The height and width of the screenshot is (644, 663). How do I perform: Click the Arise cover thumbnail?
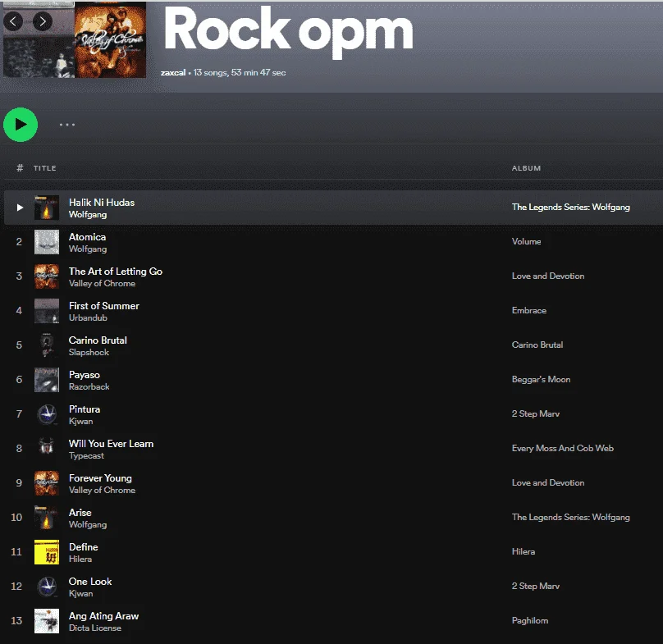coord(47,518)
